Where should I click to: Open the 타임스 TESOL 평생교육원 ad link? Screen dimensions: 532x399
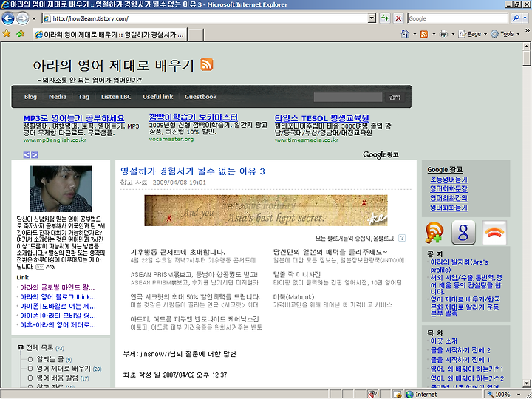pos(321,118)
